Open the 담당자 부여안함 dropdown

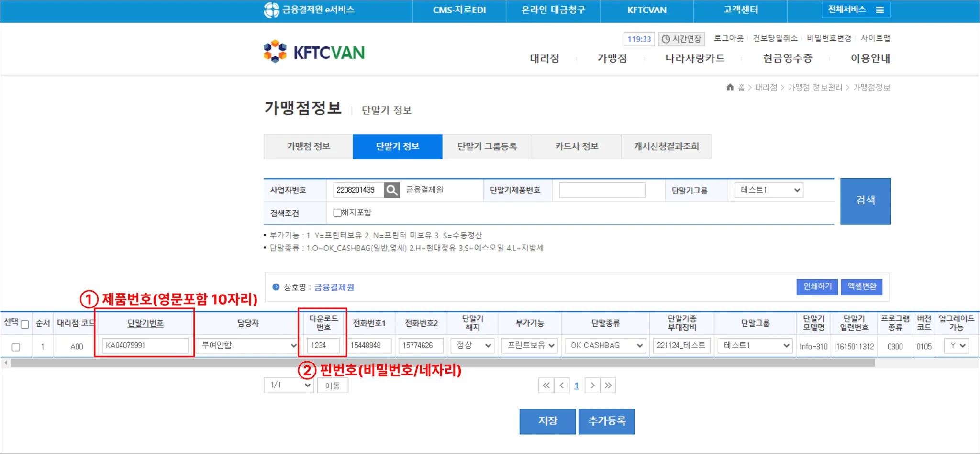click(x=247, y=345)
